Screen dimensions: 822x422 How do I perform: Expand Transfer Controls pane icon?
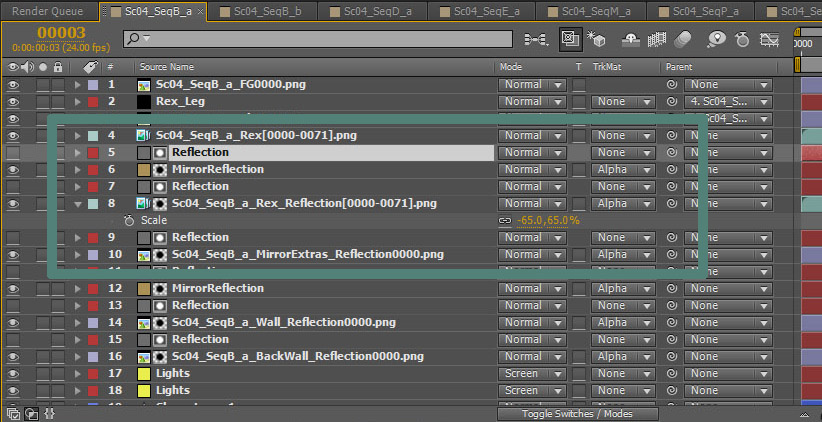coord(31,413)
